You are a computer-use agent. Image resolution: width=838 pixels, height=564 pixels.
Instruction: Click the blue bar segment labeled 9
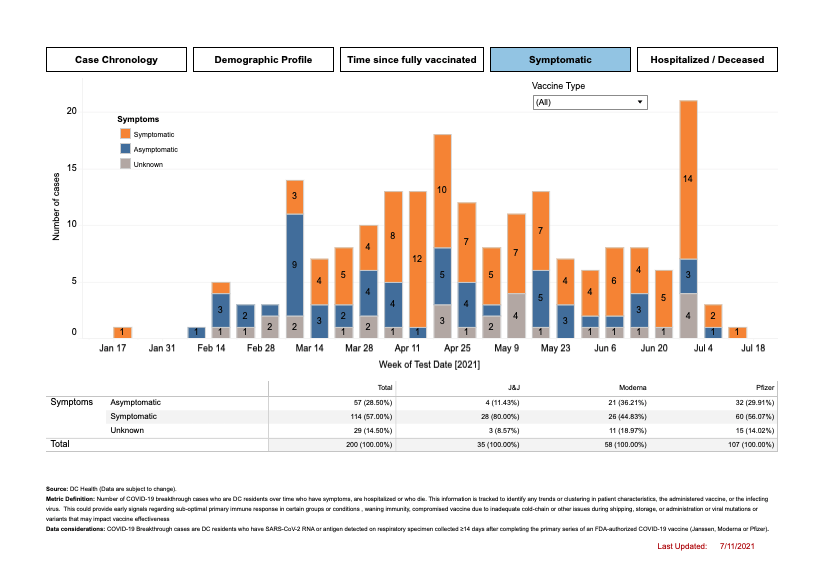(294, 264)
